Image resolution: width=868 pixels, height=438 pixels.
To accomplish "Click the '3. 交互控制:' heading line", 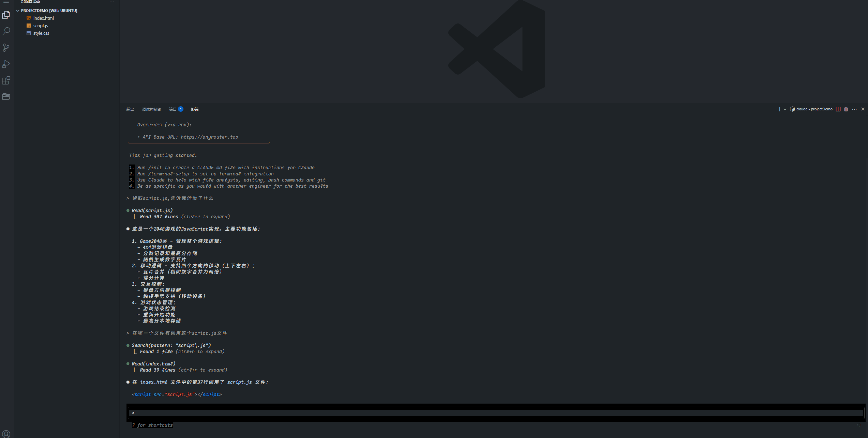I will [x=148, y=284].
